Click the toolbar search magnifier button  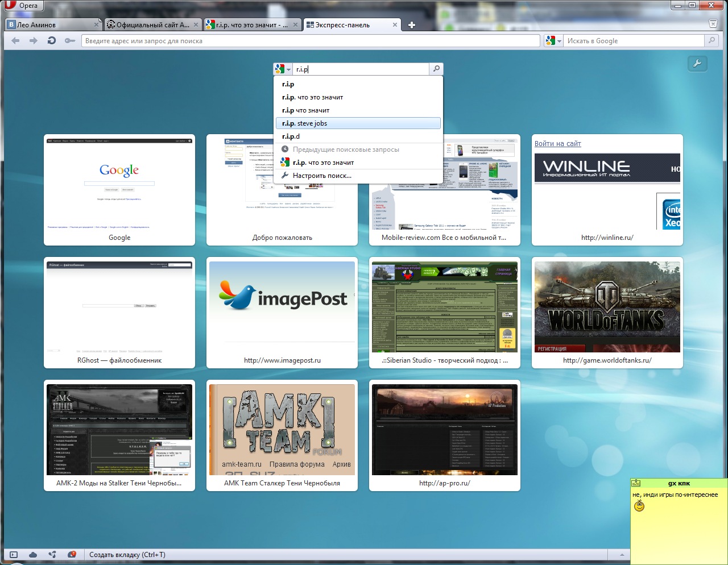(711, 41)
